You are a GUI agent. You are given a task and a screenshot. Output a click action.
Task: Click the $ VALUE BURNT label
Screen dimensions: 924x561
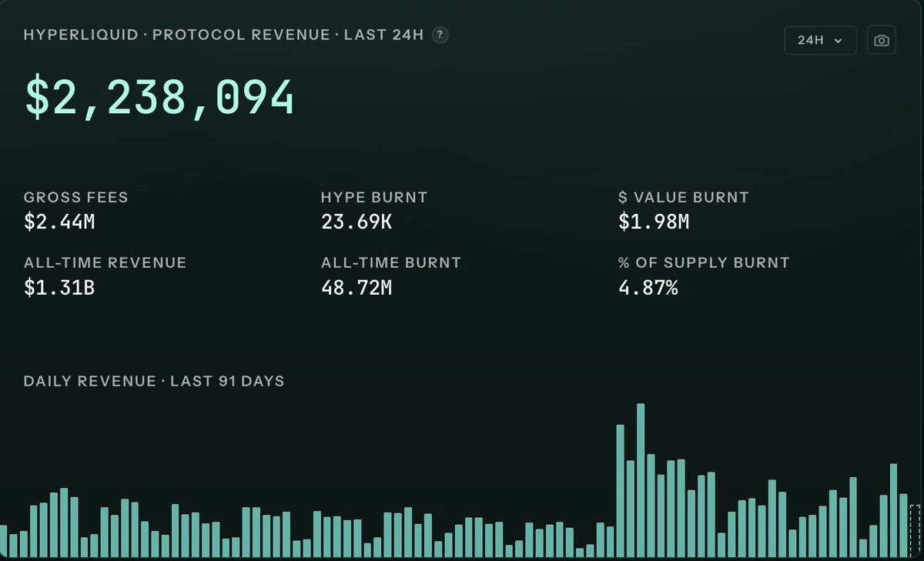(684, 197)
